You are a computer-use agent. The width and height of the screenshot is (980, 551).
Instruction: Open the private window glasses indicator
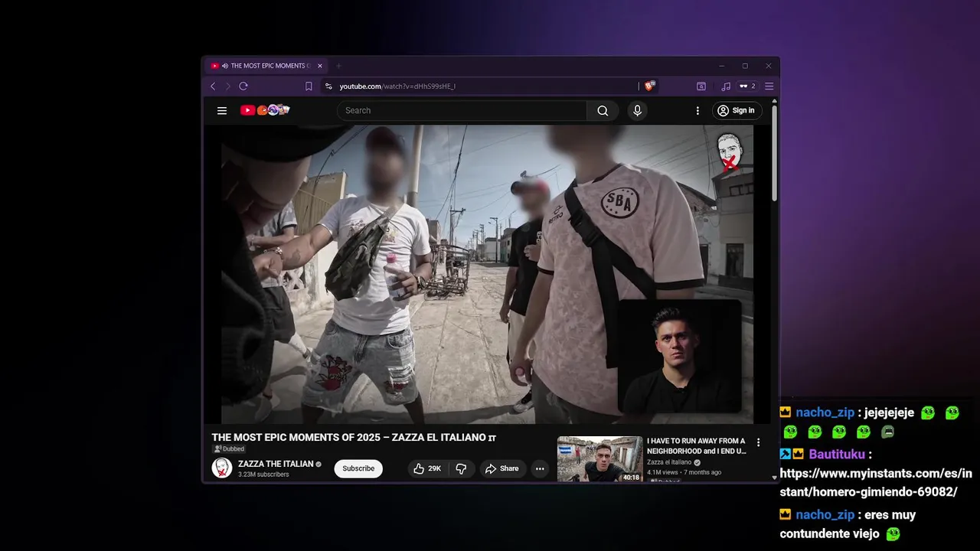746,86
